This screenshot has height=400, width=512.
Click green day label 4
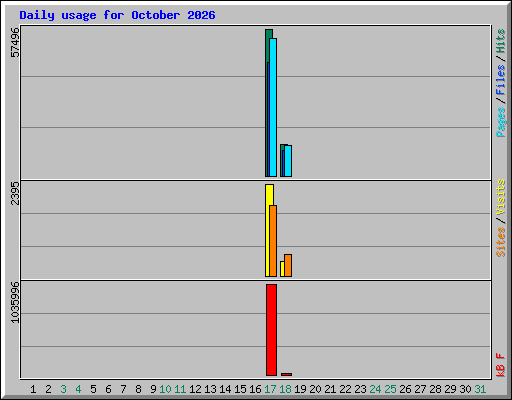click(x=78, y=389)
